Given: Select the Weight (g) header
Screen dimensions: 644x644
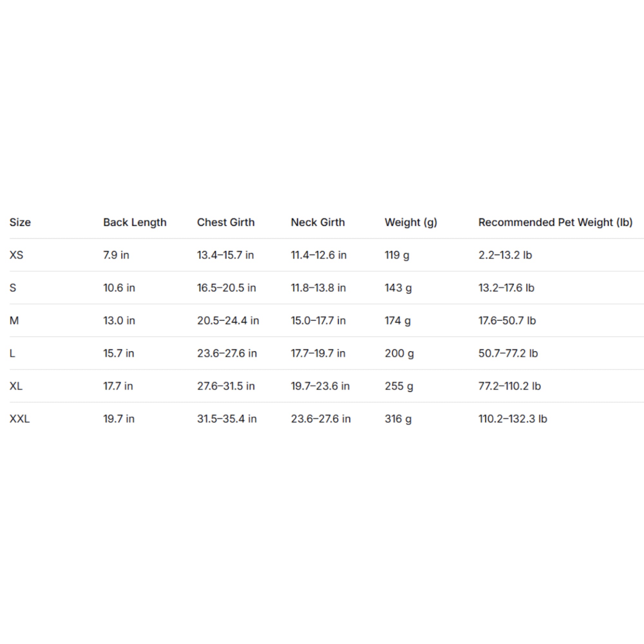Looking at the screenshot, I should click(x=411, y=222).
